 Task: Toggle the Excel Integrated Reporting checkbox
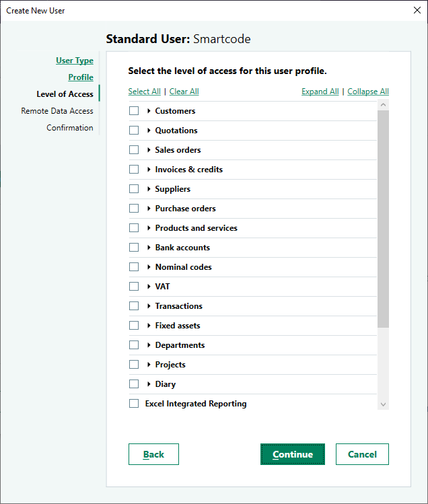coord(134,404)
